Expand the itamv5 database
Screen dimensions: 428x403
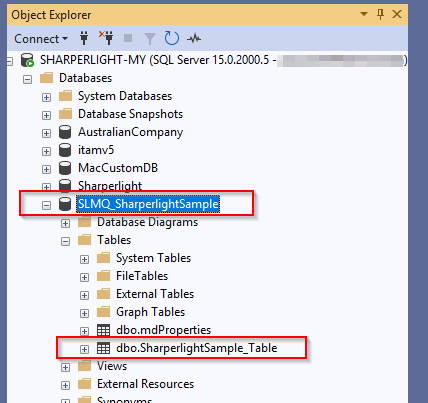tap(46, 151)
